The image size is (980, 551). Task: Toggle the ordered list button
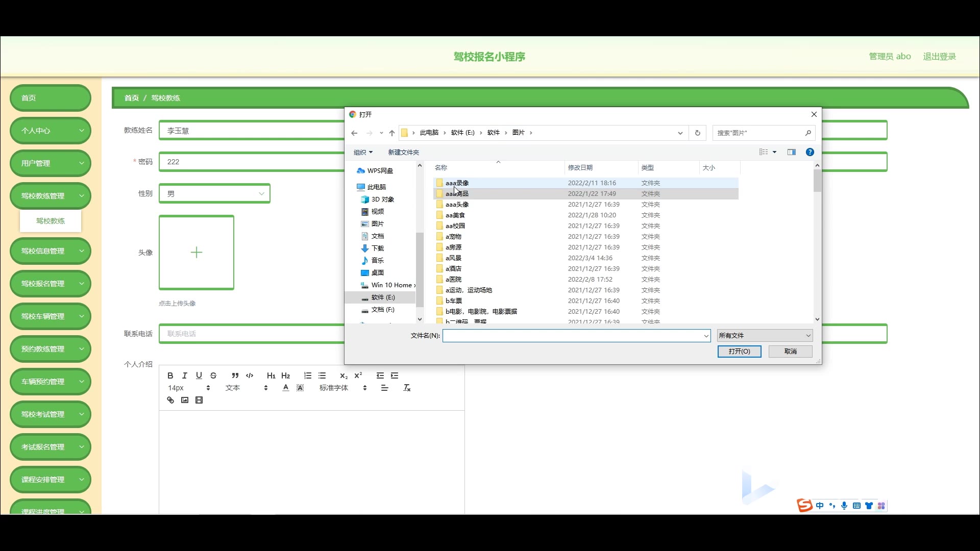coord(308,375)
